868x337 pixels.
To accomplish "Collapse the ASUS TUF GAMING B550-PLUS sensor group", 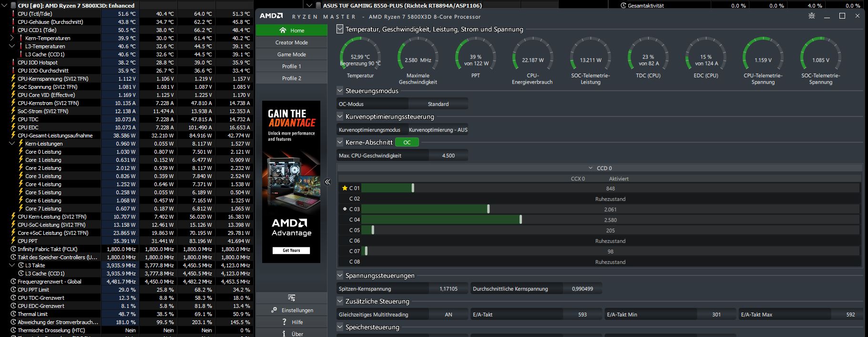I will [x=310, y=6].
